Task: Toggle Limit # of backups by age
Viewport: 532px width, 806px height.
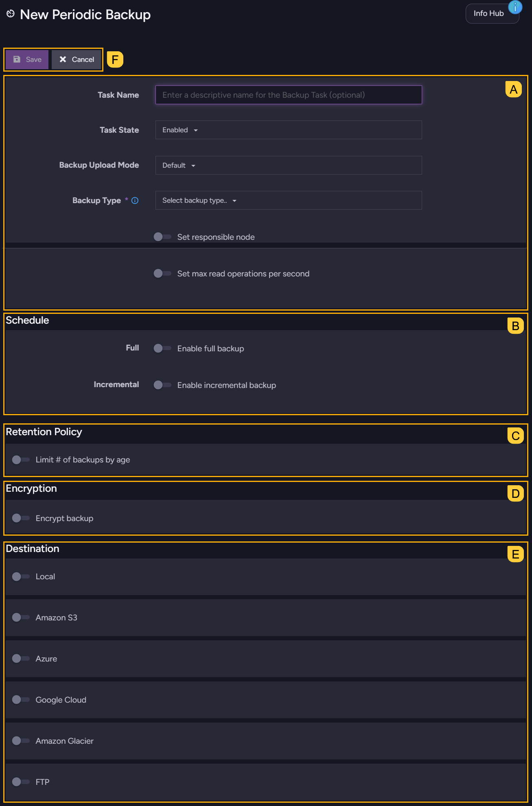Action: pyautogui.click(x=20, y=460)
